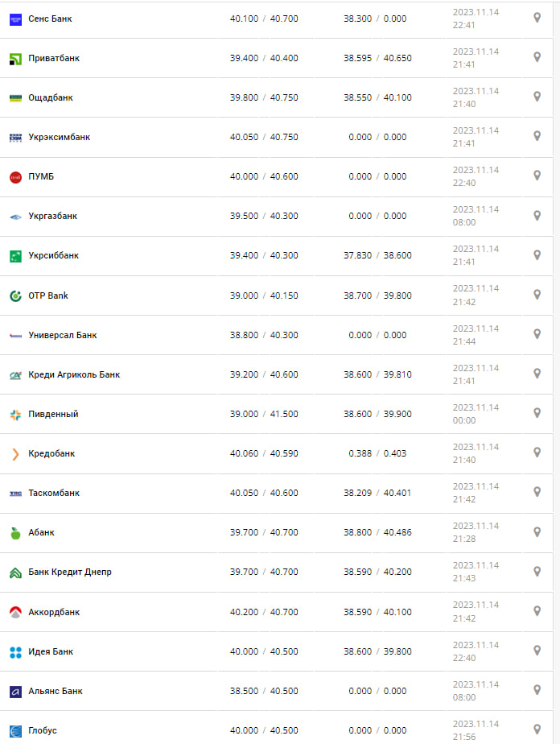Click the Банк Кредит Днепр name
560x744 pixels.
pyautogui.click(x=70, y=572)
